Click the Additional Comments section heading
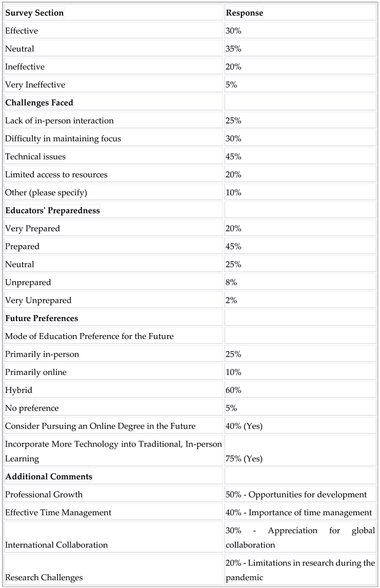The image size is (380, 588). click(49, 476)
